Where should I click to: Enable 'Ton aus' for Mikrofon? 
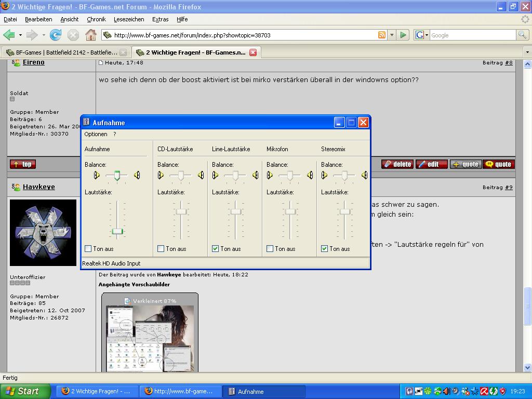pyautogui.click(x=270, y=249)
